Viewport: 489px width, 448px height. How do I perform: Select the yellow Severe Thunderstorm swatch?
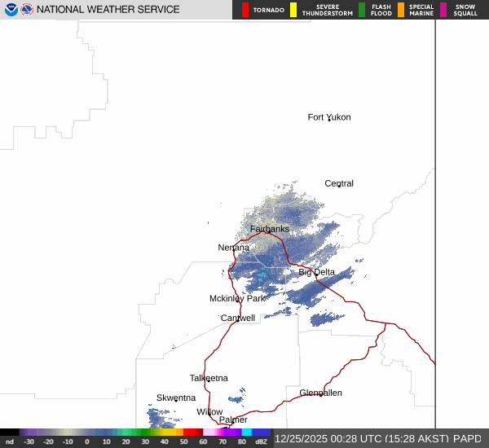[x=293, y=10]
